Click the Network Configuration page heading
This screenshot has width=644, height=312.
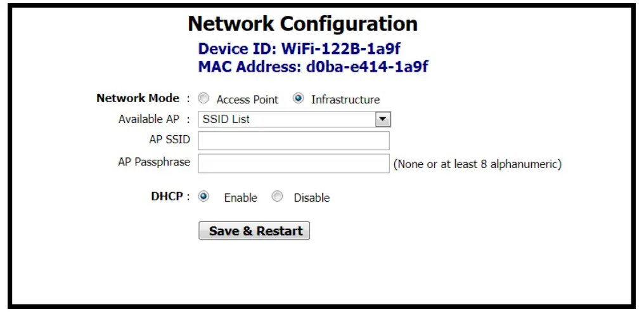pyautogui.click(x=303, y=24)
